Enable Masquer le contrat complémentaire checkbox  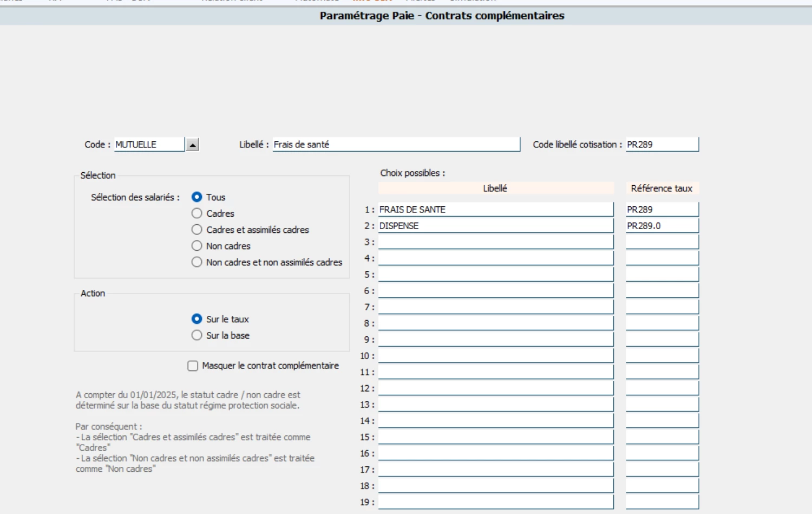[x=193, y=366]
